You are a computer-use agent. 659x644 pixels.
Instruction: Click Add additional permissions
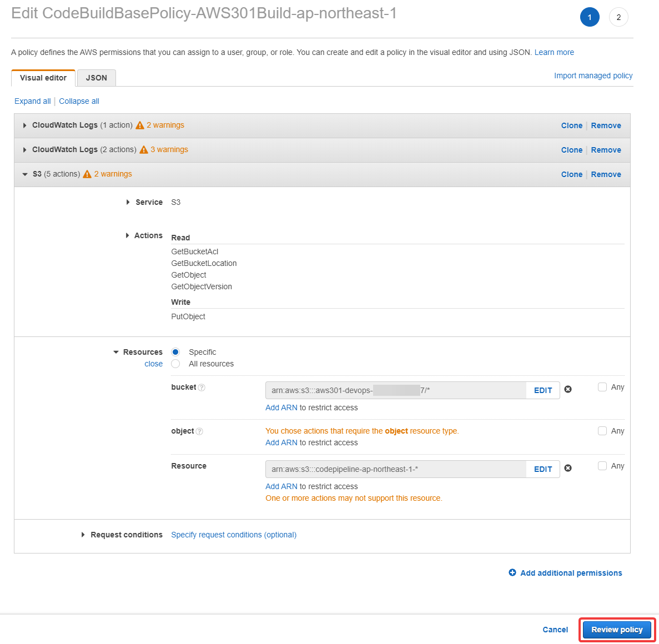pyautogui.click(x=571, y=573)
